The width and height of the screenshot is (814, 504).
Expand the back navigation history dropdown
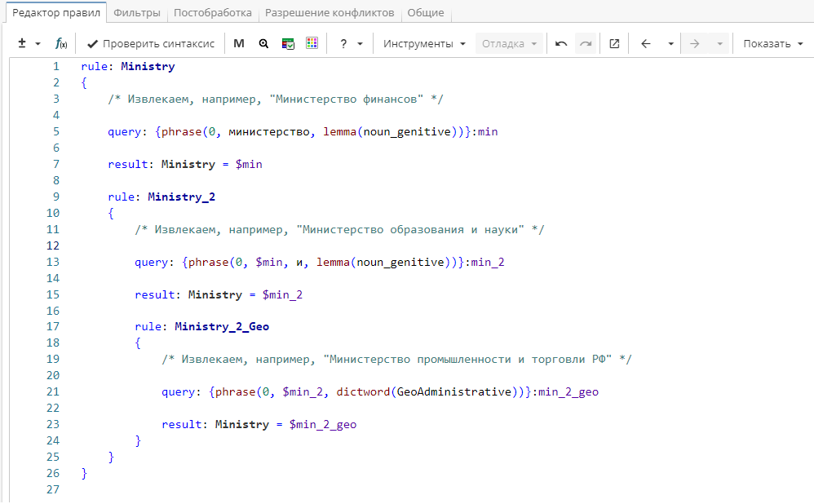[670, 44]
